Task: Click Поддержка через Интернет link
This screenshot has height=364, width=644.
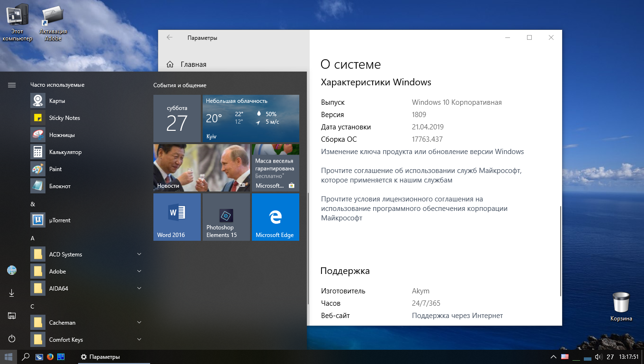Action: (x=457, y=316)
